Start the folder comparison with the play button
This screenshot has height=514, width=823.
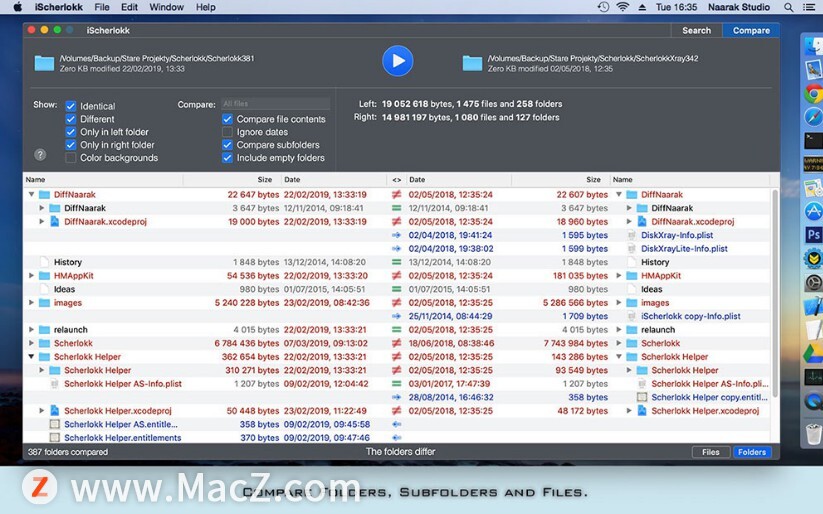(x=397, y=61)
